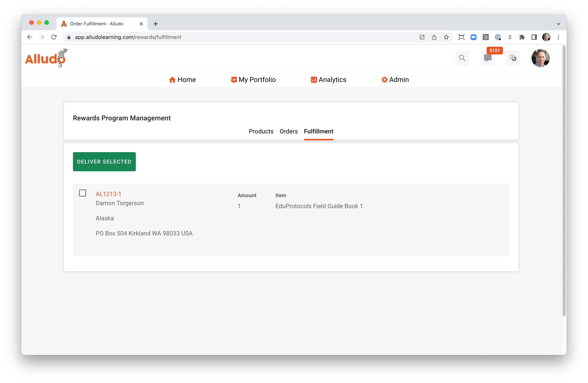Viewport: 588px width, 383px height.
Task: Open Analytics via the chart icon
Action: click(x=314, y=79)
